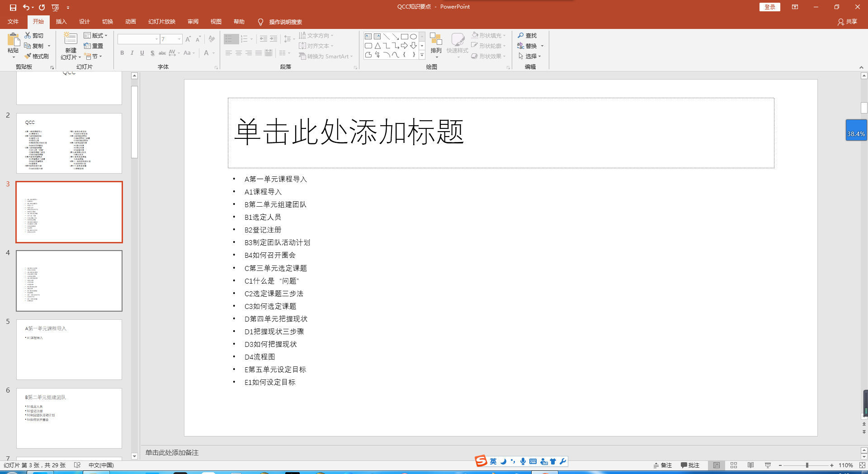Toggle bullet list formatting
This screenshot has height=474, width=868.
(229, 39)
